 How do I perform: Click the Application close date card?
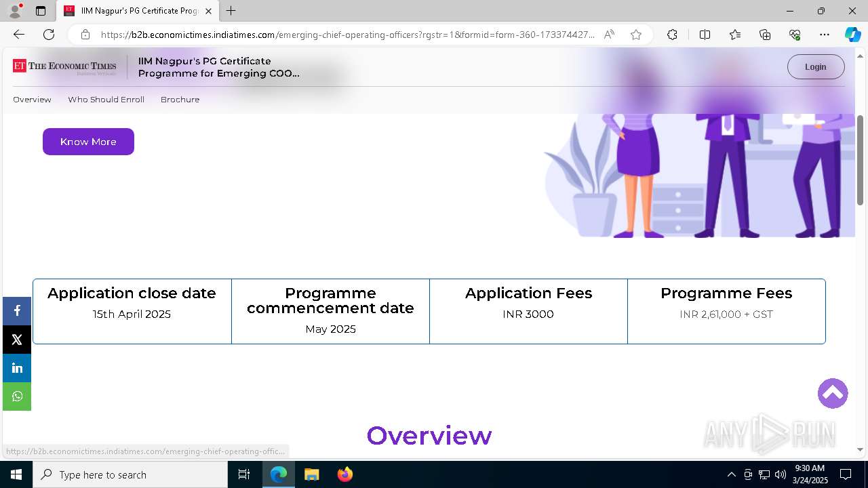click(x=132, y=311)
